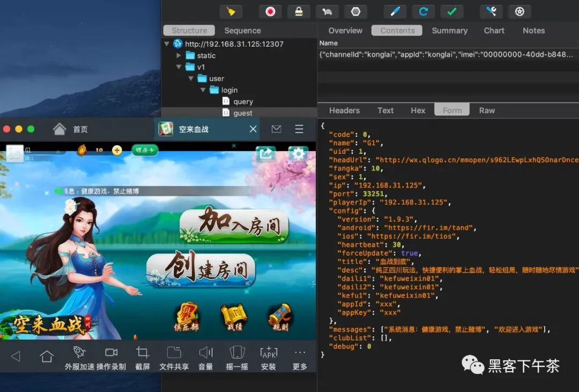Open the Notes tab
The image size is (579, 392).
533,31
